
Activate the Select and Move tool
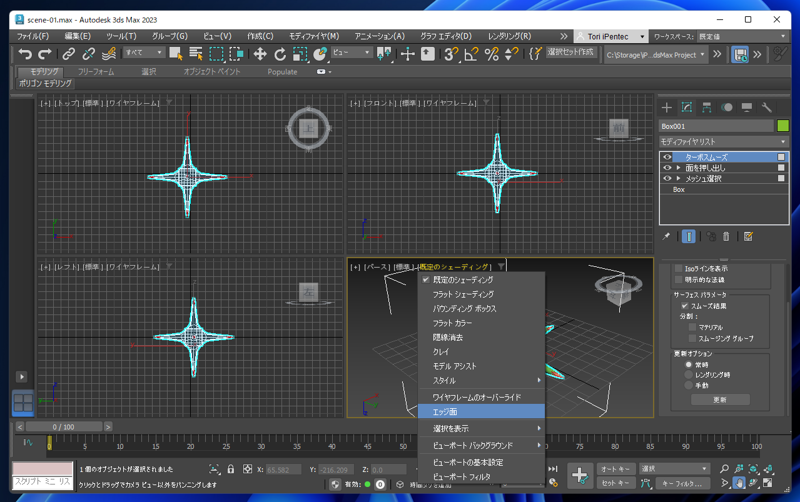point(260,54)
